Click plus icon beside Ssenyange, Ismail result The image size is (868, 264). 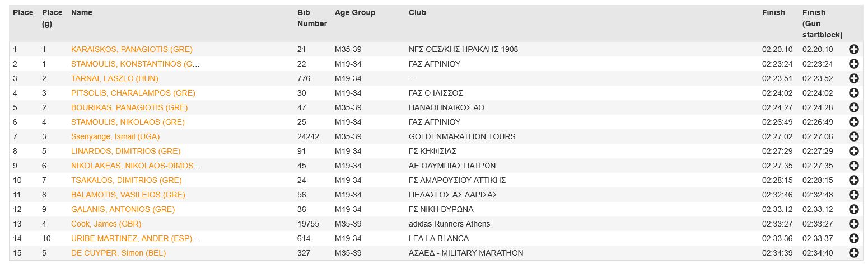coord(854,136)
